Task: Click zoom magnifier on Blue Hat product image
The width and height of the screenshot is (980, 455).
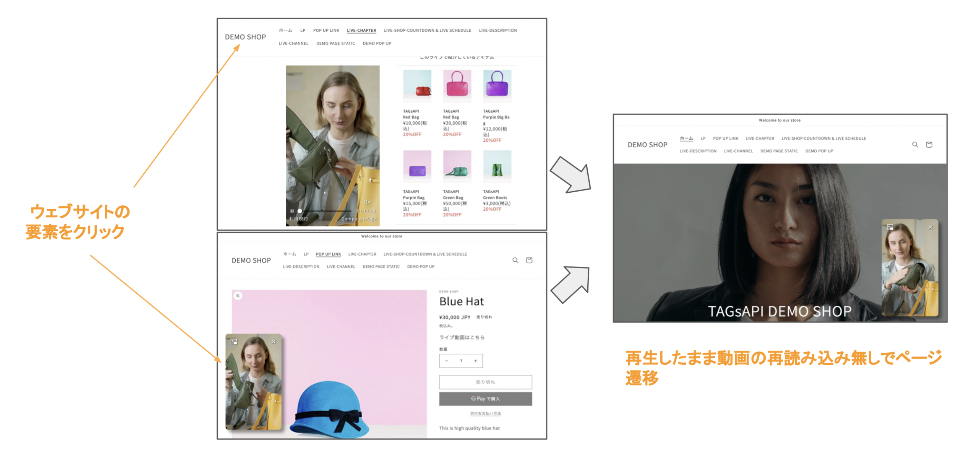Action: click(x=238, y=295)
